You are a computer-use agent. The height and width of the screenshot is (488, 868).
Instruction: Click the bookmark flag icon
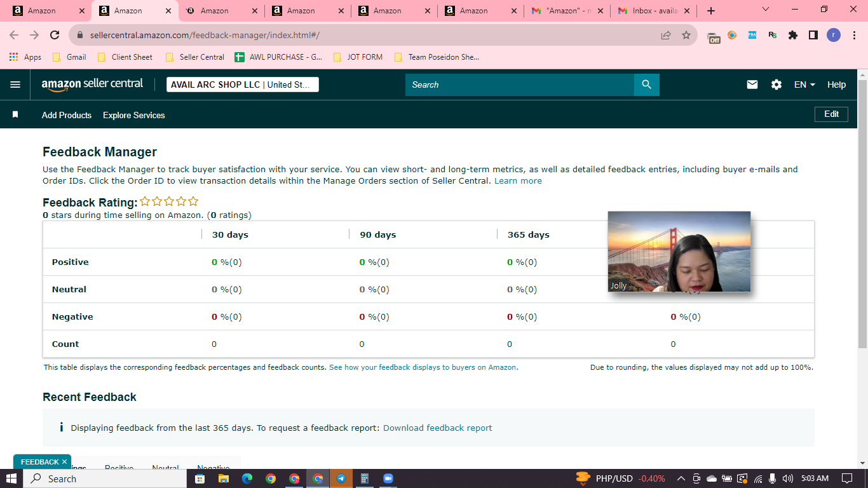pyautogui.click(x=15, y=115)
